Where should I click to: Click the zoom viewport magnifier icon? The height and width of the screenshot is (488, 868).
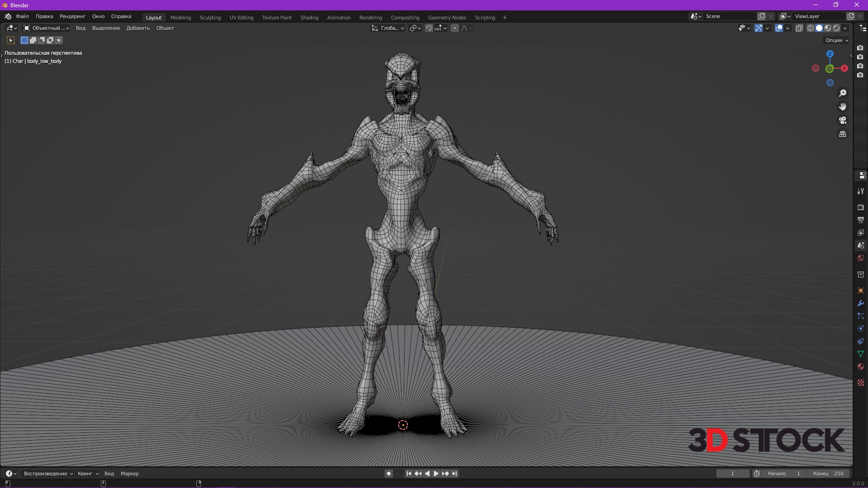[x=843, y=93]
